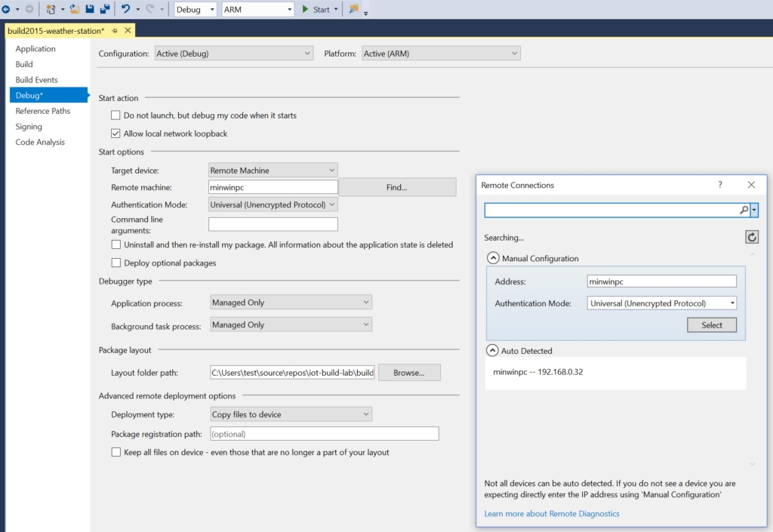
Task: Open the Undo history dropdown arrow
Action: 137,9
